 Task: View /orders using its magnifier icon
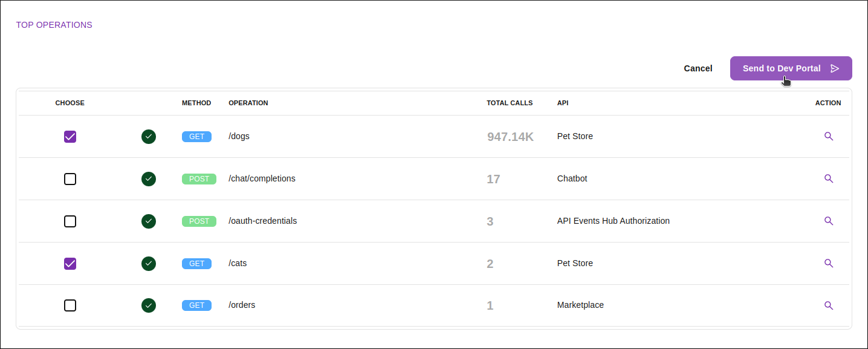[x=829, y=305]
